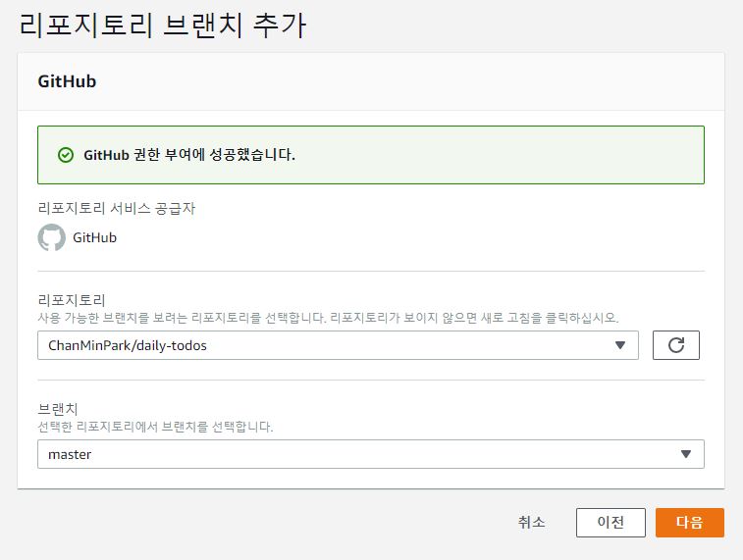Viewport: 743px width, 560px height.
Task: Click the 취소 (Cancel) link
Action: click(532, 522)
